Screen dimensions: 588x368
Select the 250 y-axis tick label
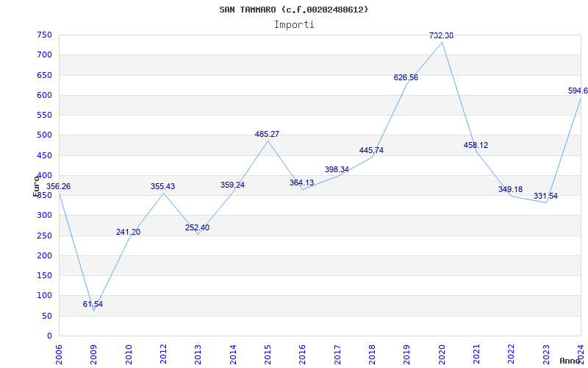coord(44,236)
